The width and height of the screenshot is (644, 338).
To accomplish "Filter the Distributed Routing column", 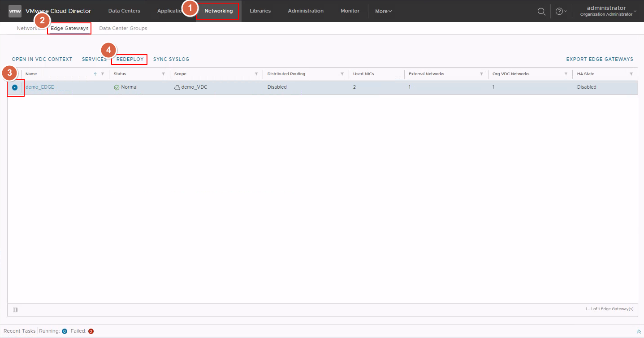I will (342, 74).
